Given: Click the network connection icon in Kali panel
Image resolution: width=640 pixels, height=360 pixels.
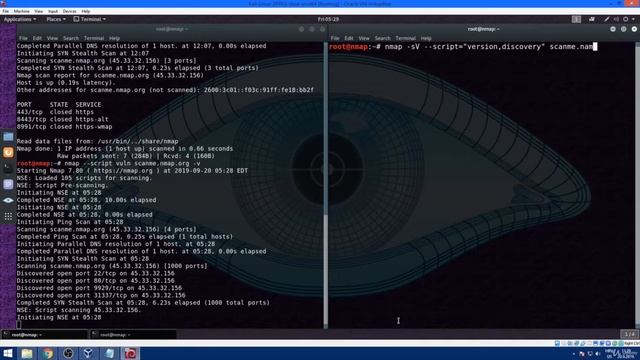Looking at the screenshot, I should pyautogui.click(x=592, y=19).
